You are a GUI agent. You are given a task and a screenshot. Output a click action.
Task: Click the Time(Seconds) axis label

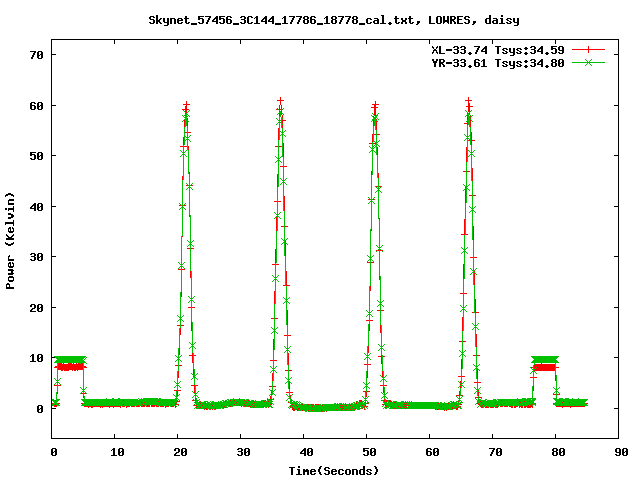pos(334,471)
